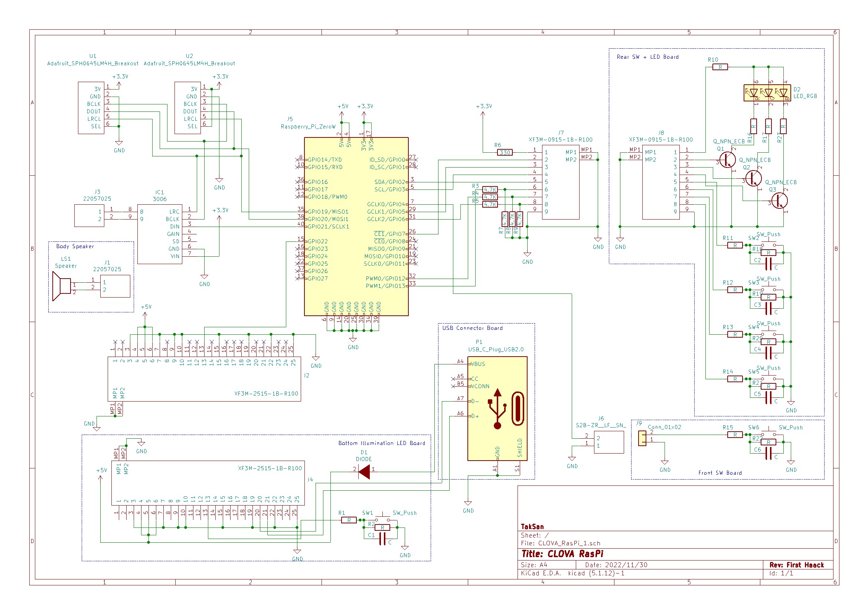This screenshot has width=868, height=614.
Task: Select the J6 S2B-ZR connector box
Action: [608, 442]
